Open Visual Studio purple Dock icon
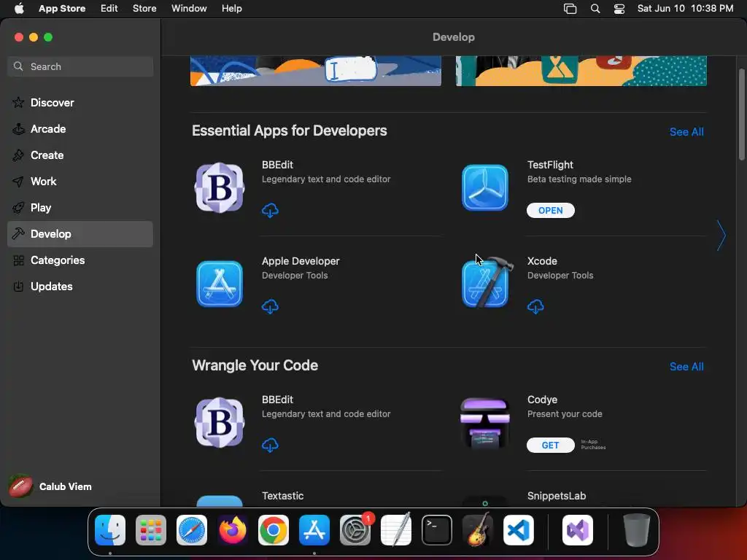 tap(578, 530)
